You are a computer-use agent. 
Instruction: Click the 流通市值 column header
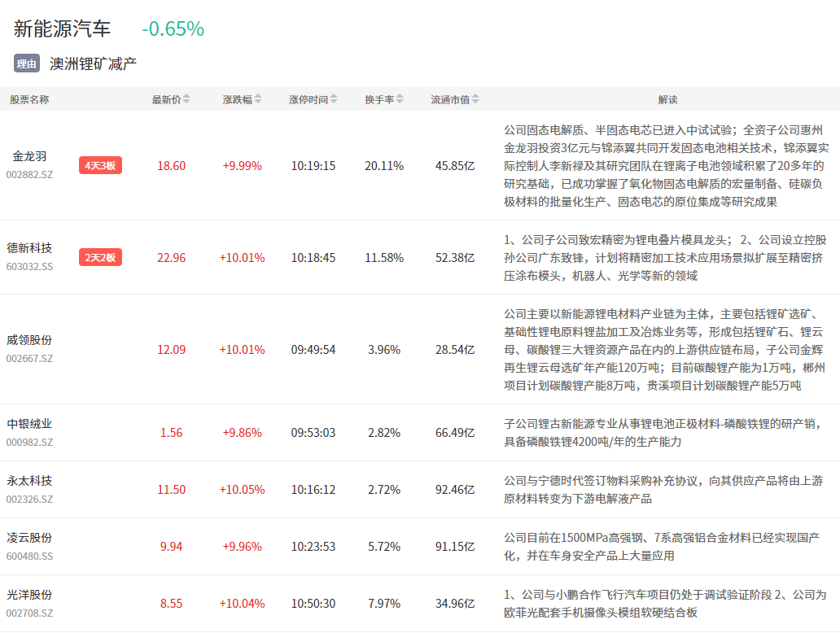(x=451, y=99)
